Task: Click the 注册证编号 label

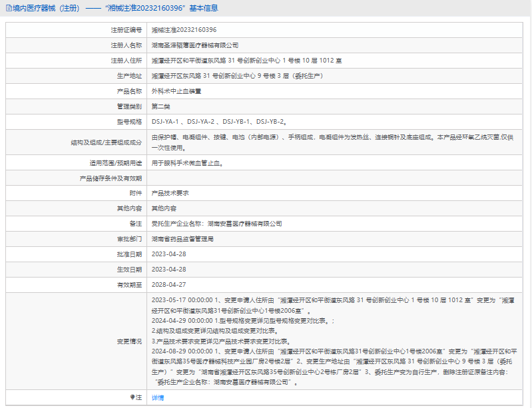Action: tap(127, 30)
